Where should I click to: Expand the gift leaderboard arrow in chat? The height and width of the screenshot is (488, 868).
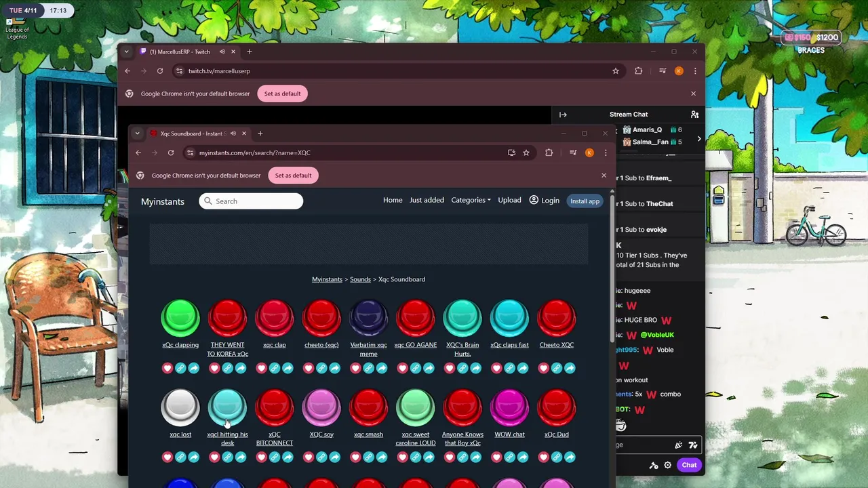coord(699,139)
